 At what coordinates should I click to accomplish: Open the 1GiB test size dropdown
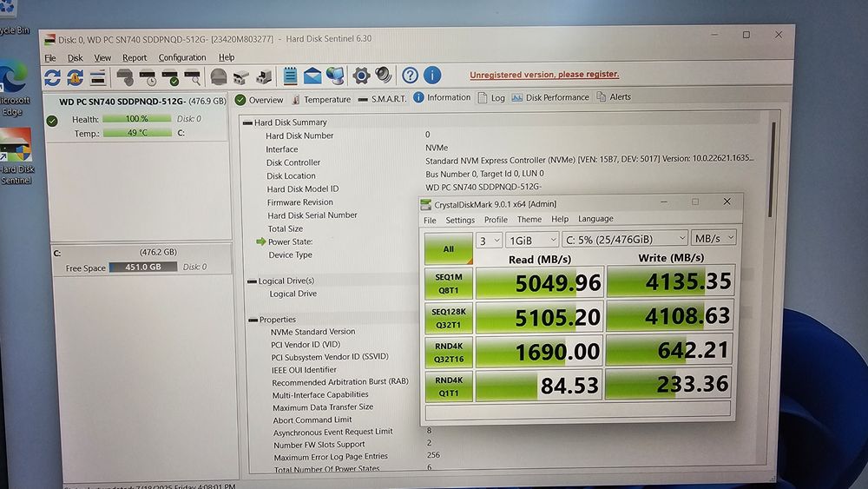tap(532, 240)
